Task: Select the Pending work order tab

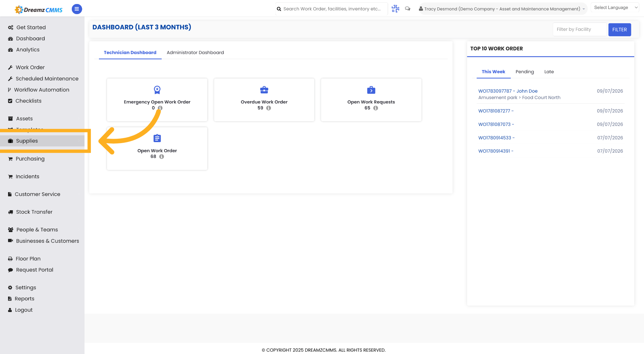Action: pyautogui.click(x=525, y=72)
